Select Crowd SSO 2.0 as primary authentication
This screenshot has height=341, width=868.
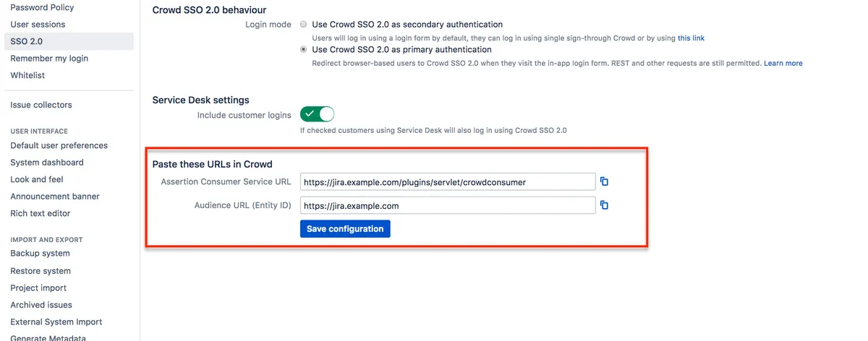(304, 50)
